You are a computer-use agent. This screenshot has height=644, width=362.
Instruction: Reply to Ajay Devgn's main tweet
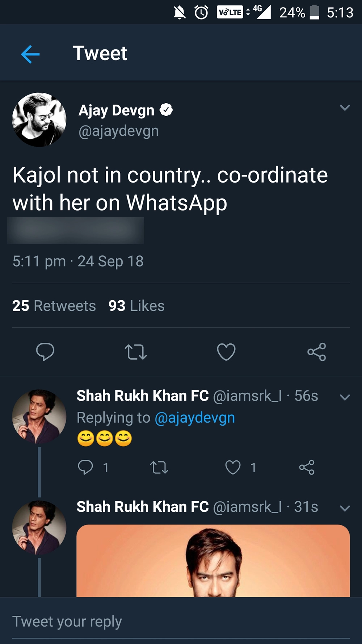[45, 352]
